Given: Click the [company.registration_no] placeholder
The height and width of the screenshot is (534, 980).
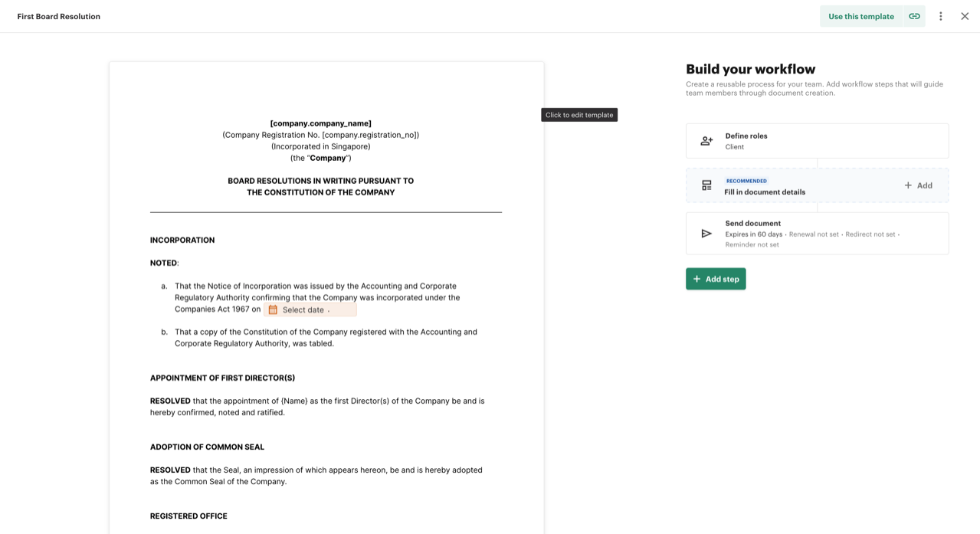Looking at the screenshot, I should pos(369,135).
